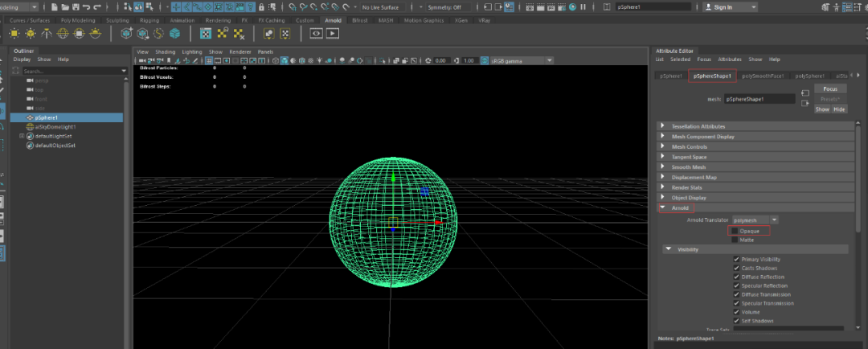Open the Arnold Translator polymesh dropdown
This screenshot has height=349, width=868.
(x=755, y=220)
